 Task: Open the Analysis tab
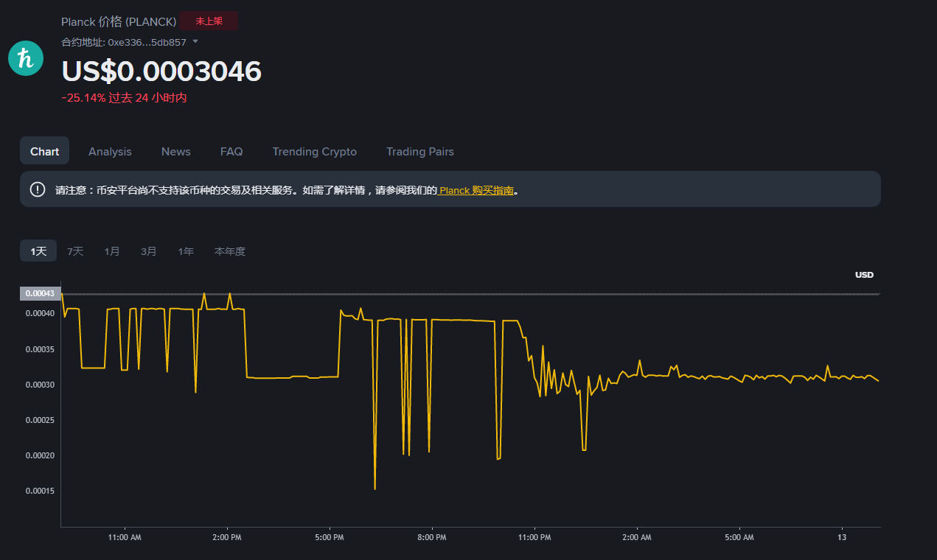110,151
